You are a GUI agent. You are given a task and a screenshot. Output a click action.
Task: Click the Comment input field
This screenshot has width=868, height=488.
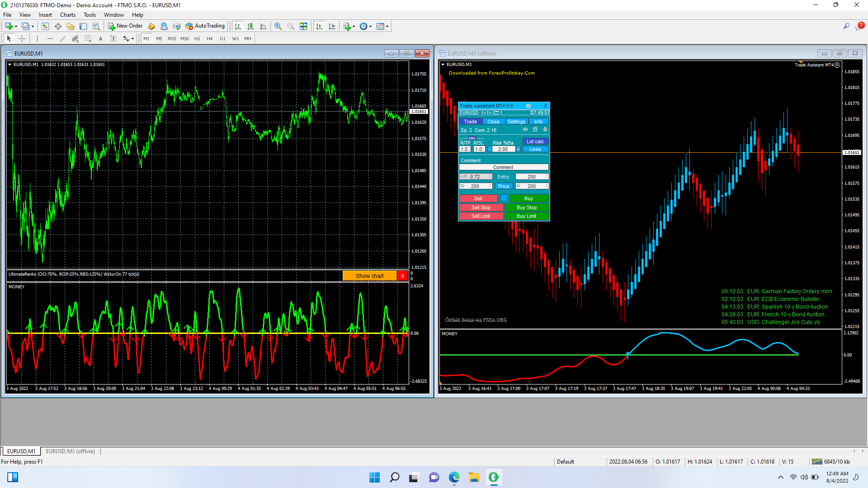(x=503, y=167)
